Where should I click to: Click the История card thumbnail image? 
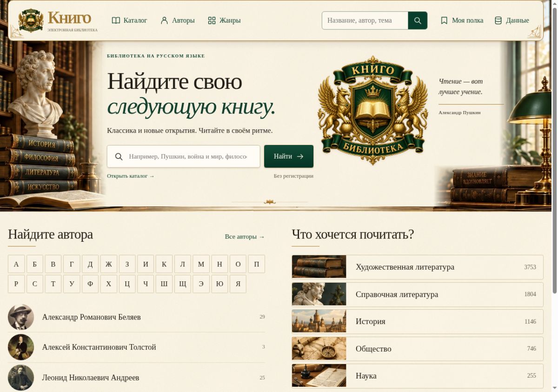coord(319,321)
